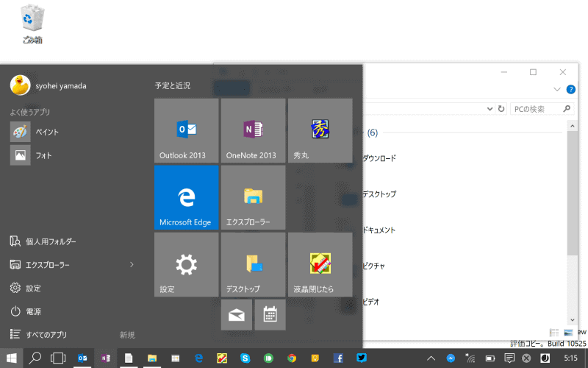This screenshot has width=588, height=368.
Task: Open the 設定 gear tile
Action: coord(187,264)
